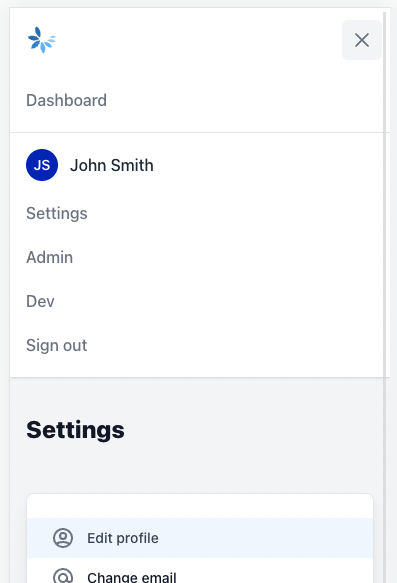
Task: Open the Admin menu link
Action: tap(49, 257)
